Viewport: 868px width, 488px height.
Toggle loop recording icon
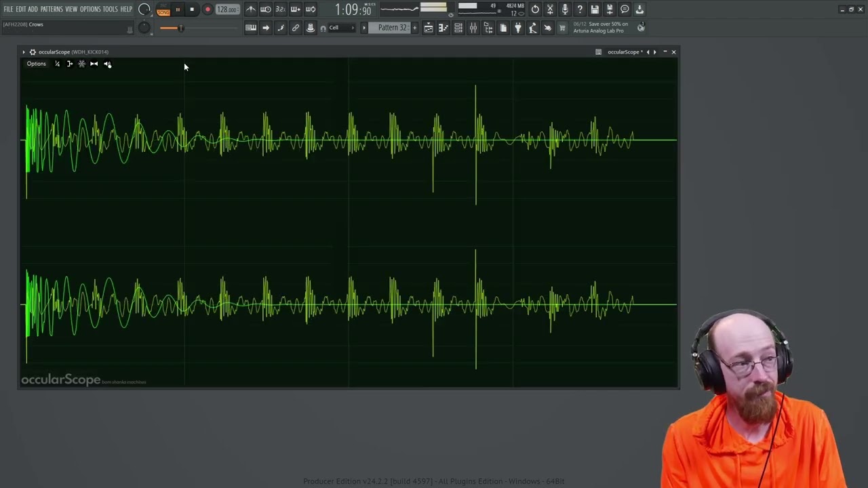(311, 9)
